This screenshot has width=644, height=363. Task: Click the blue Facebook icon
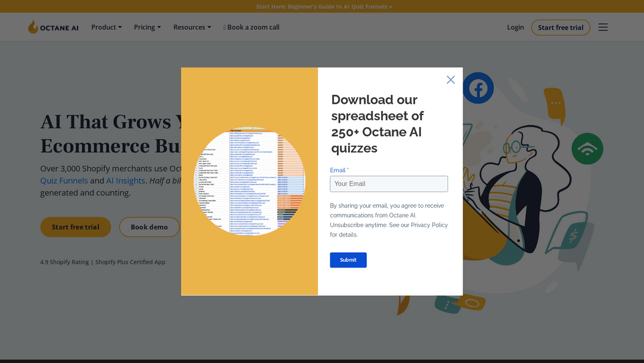pos(478,88)
